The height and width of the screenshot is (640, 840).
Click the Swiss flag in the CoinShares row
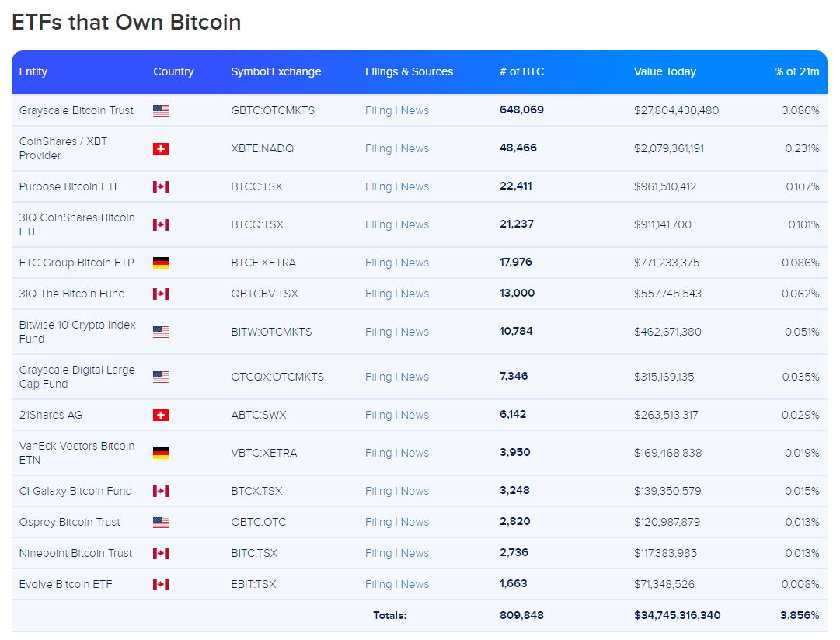coord(161,149)
